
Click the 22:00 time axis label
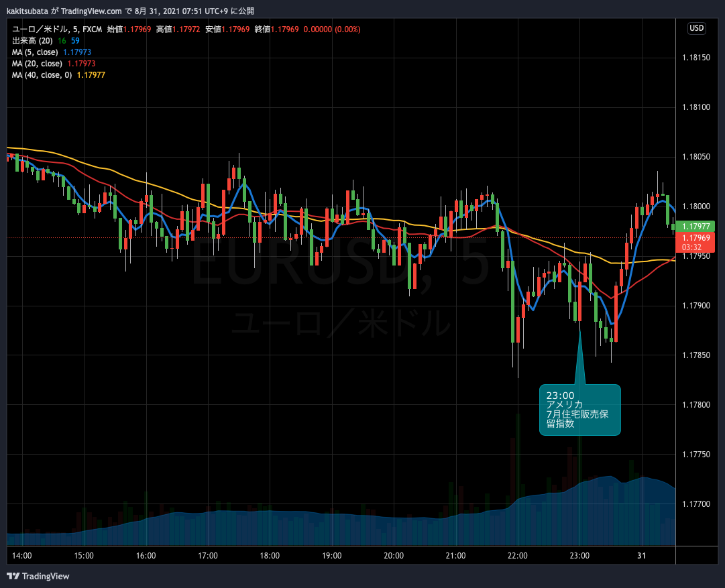tap(517, 556)
